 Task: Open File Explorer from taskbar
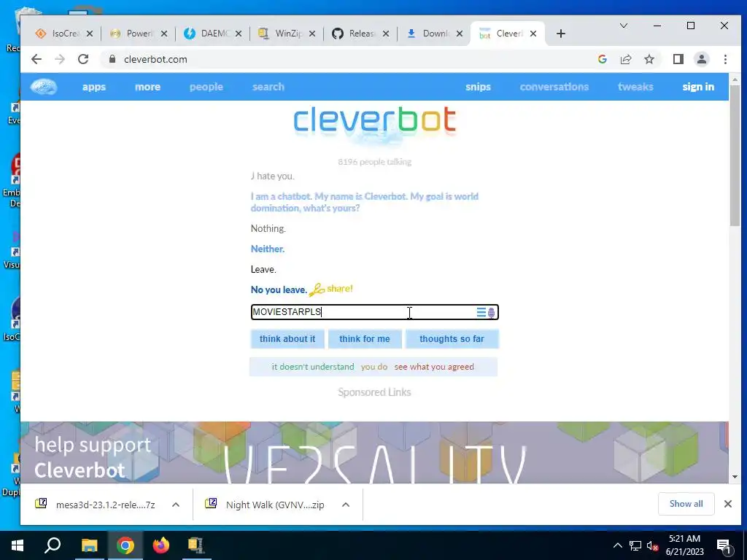(x=89, y=545)
